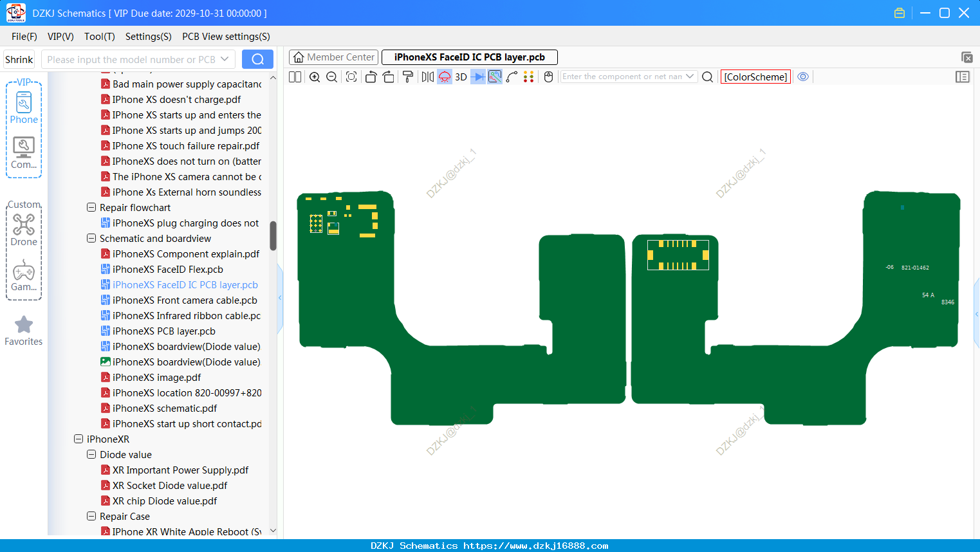Collapse the Diode value folder

91,455
